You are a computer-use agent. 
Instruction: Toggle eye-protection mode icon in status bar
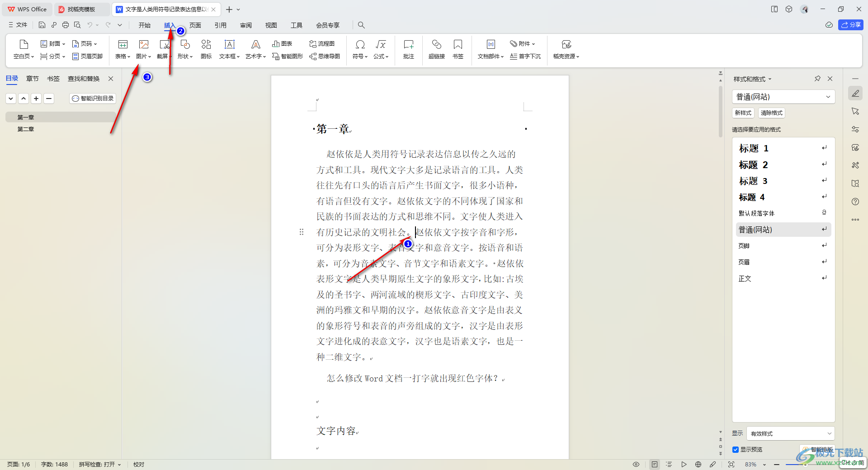pyautogui.click(x=636, y=464)
